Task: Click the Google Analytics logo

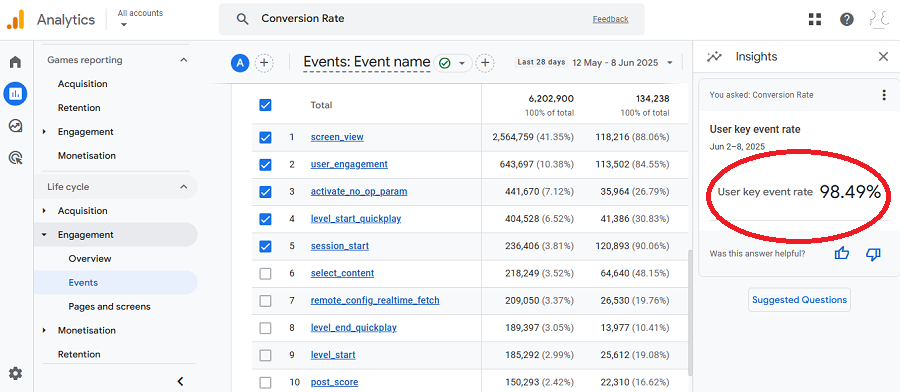Action: tap(15, 20)
